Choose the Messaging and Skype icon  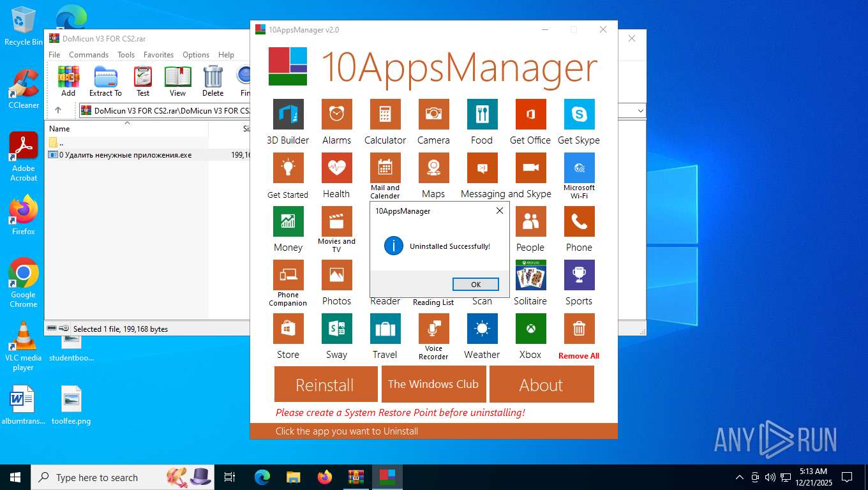(482, 168)
